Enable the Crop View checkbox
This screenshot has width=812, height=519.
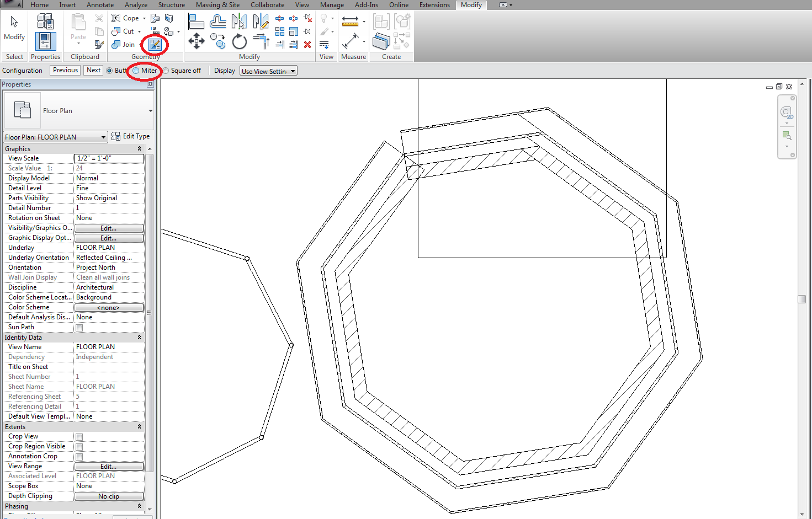pyautogui.click(x=79, y=437)
